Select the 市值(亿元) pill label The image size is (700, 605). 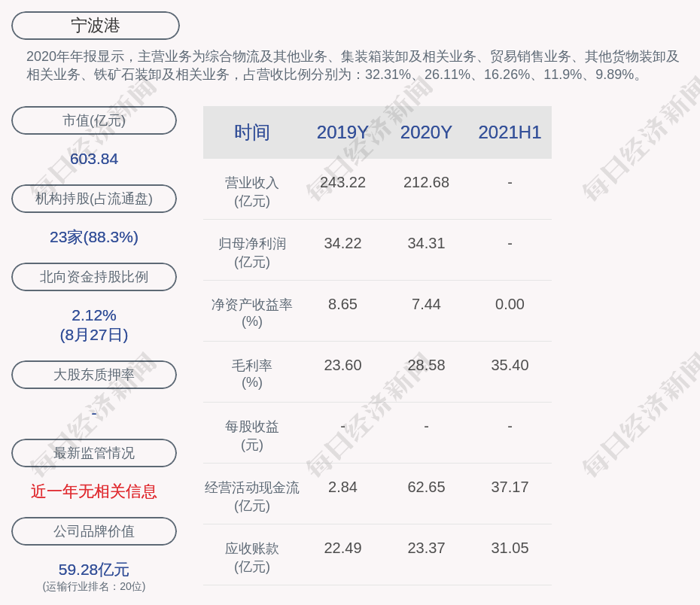click(x=94, y=120)
